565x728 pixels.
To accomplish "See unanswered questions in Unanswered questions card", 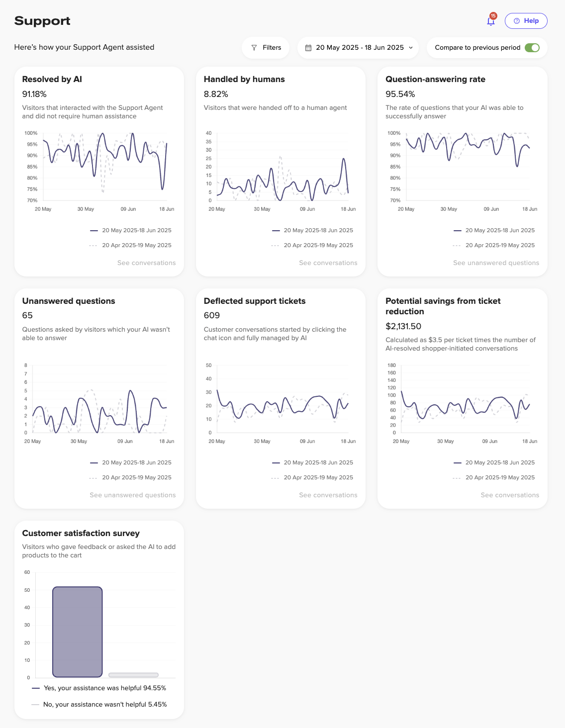I will [132, 495].
